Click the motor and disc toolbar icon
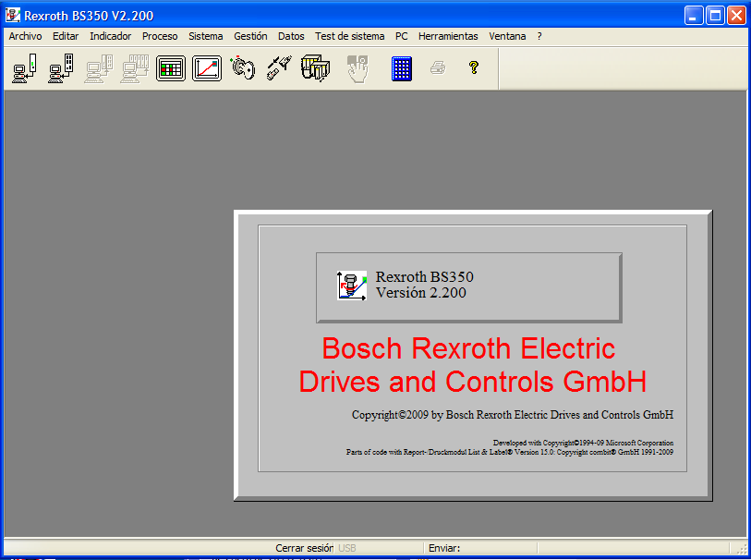 point(243,68)
